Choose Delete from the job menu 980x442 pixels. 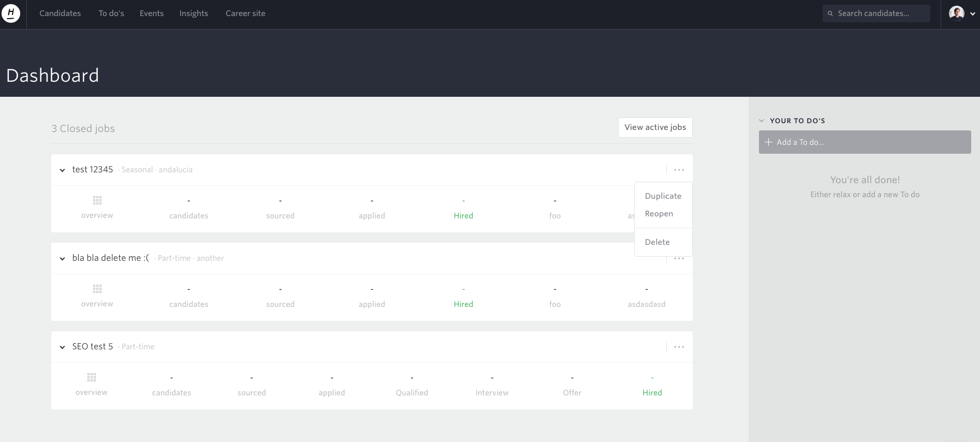point(657,242)
